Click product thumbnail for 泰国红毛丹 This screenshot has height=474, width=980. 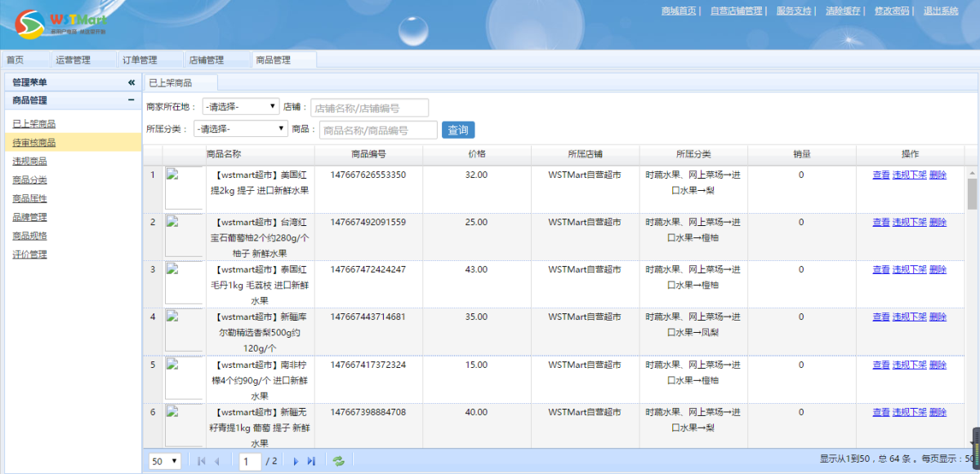[x=184, y=283]
